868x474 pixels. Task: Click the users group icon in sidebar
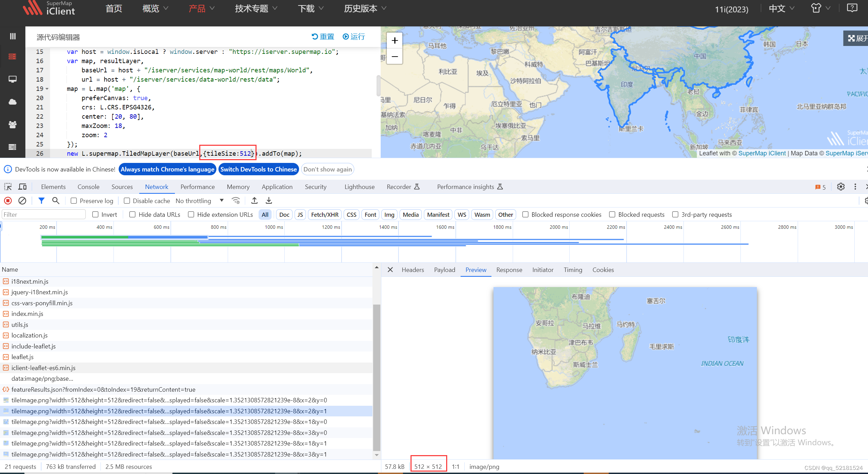tap(13, 125)
